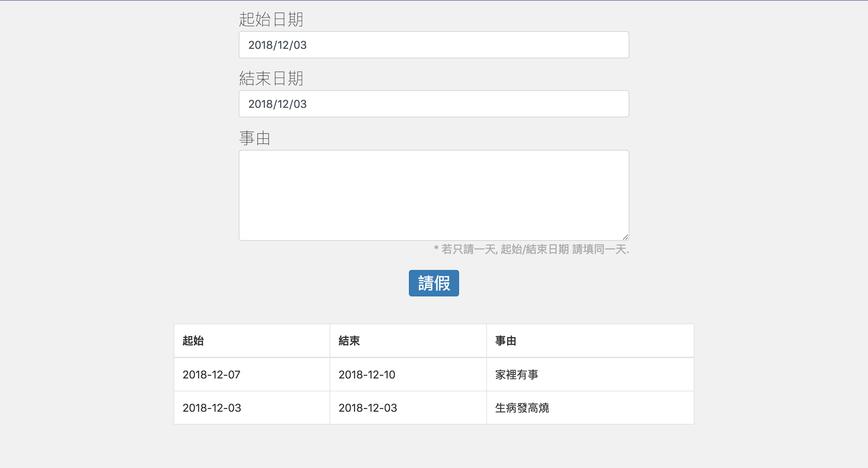Click the 生病發高燒 reason cell
868x468 pixels.
(522, 408)
